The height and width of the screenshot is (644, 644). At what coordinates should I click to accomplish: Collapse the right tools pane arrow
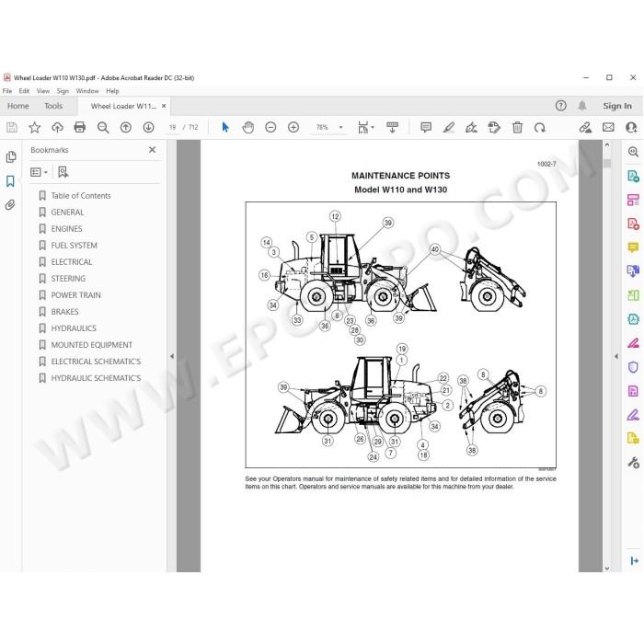tap(616, 356)
